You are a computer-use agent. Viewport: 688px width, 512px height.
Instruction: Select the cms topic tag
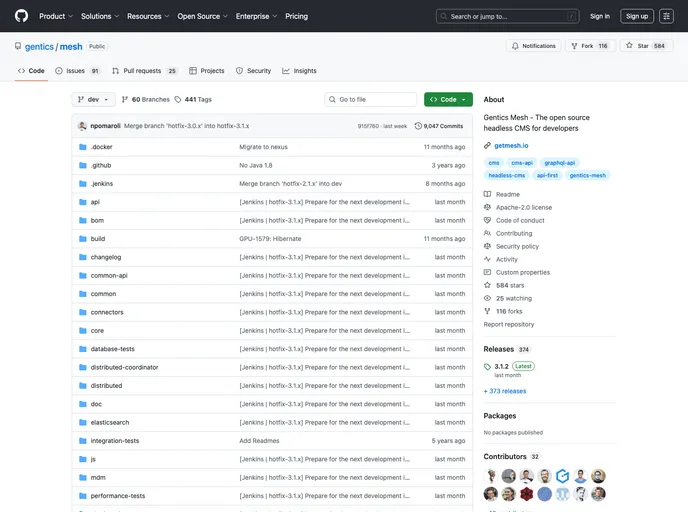coord(494,163)
